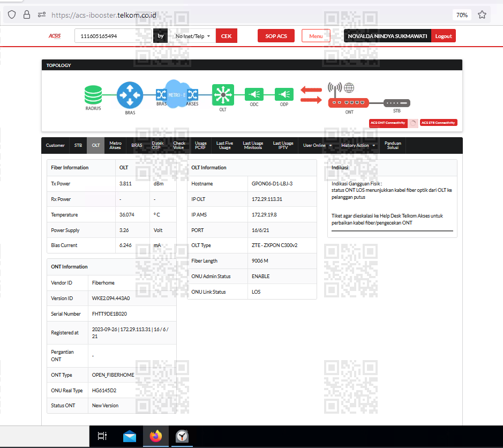
Task: Click the wireless antenna icon above ONT
Action: (335, 89)
